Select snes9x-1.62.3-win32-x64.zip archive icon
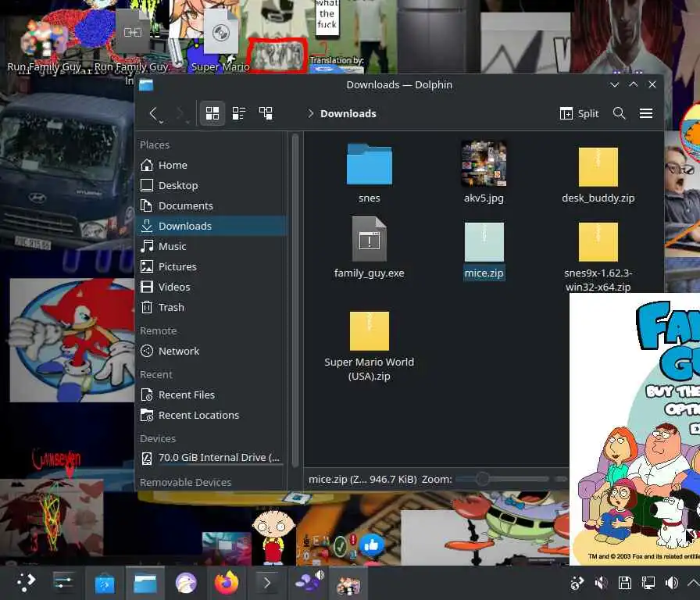 [598, 241]
